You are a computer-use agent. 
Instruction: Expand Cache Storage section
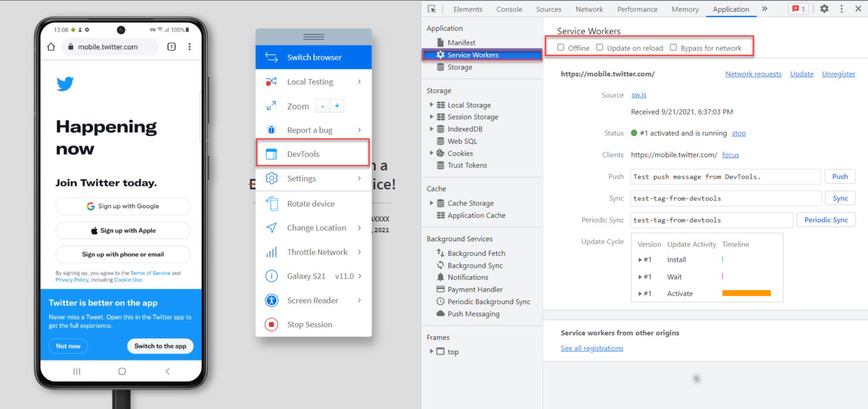pos(431,203)
